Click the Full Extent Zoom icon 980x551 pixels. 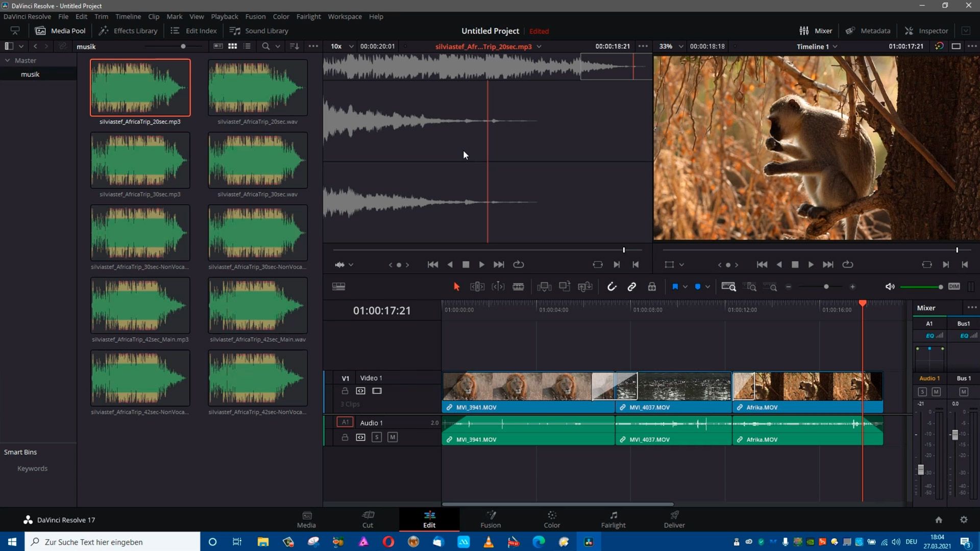pos(728,287)
